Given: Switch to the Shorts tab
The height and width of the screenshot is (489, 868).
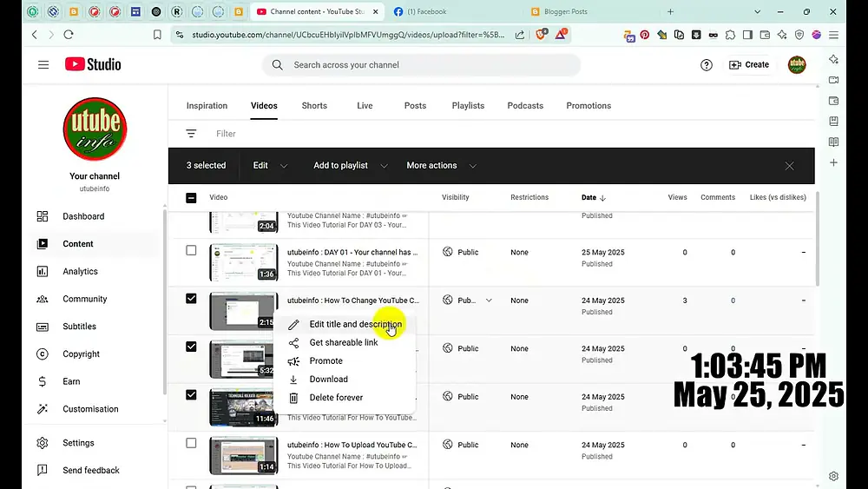Looking at the screenshot, I should [314, 106].
